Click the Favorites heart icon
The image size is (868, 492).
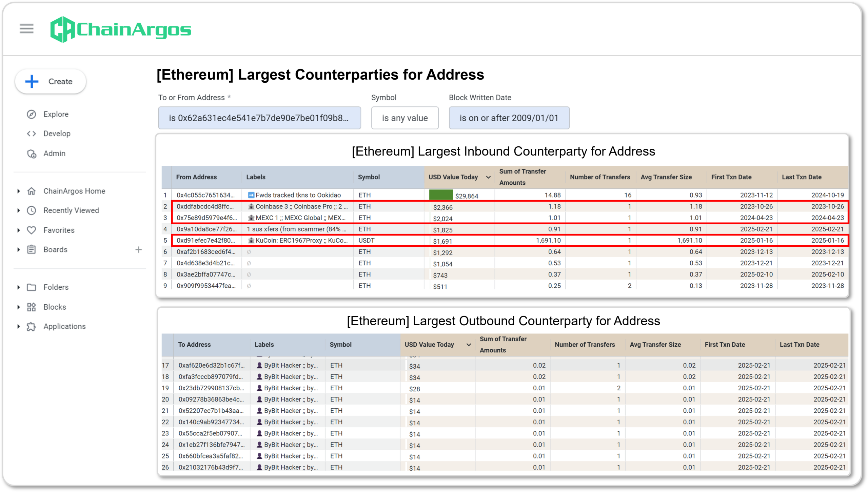point(32,230)
